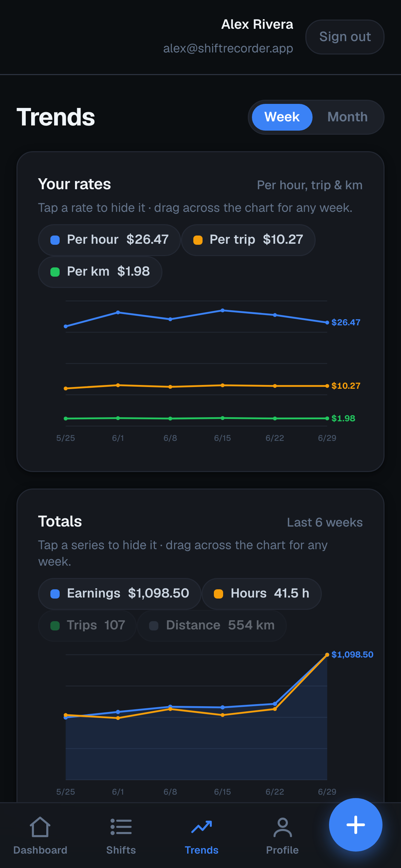Sign out of the account

[345, 37]
